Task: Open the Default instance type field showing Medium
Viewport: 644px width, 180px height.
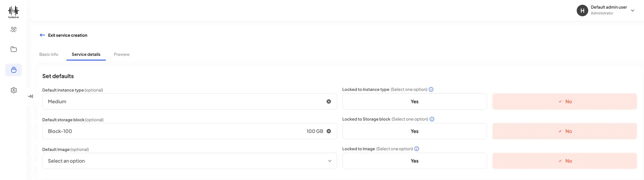Action: (x=190, y=102)
